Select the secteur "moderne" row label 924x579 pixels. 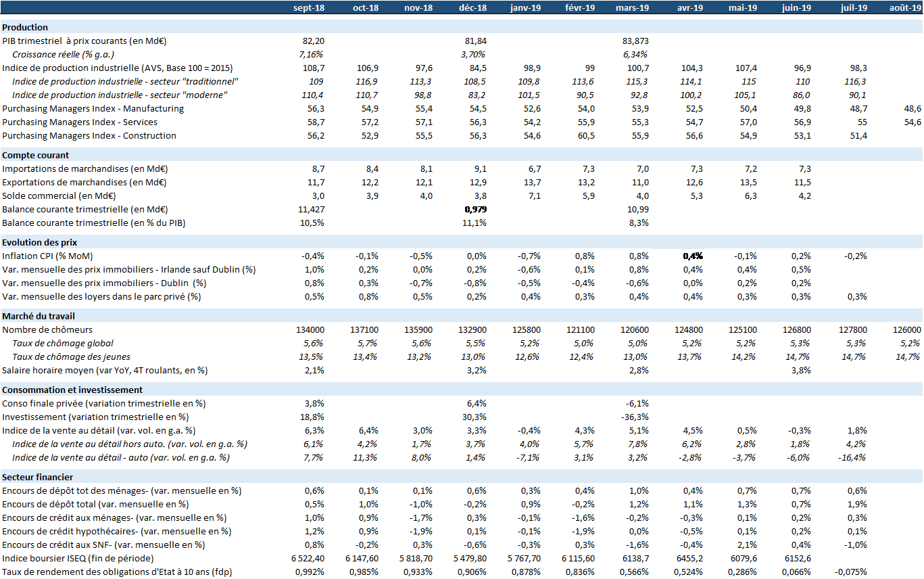pos(120,95)
